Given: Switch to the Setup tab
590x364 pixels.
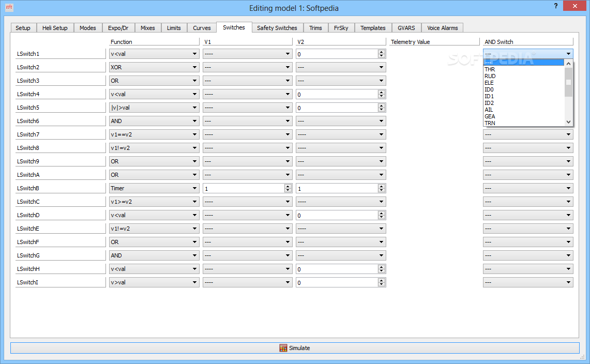Looking at the screenshot, I should (23, 28).
